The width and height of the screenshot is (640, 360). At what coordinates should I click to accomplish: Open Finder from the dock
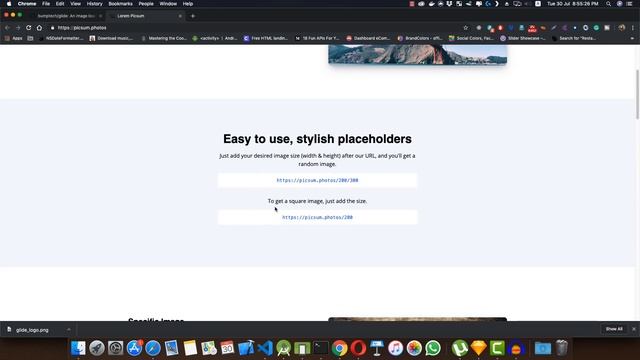(x=78, y=348)
